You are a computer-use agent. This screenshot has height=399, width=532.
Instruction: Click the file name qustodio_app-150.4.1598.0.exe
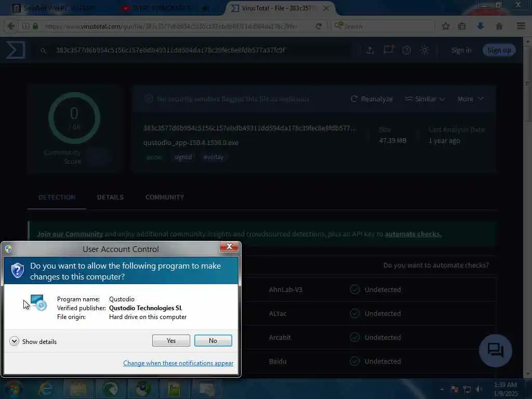191,142
